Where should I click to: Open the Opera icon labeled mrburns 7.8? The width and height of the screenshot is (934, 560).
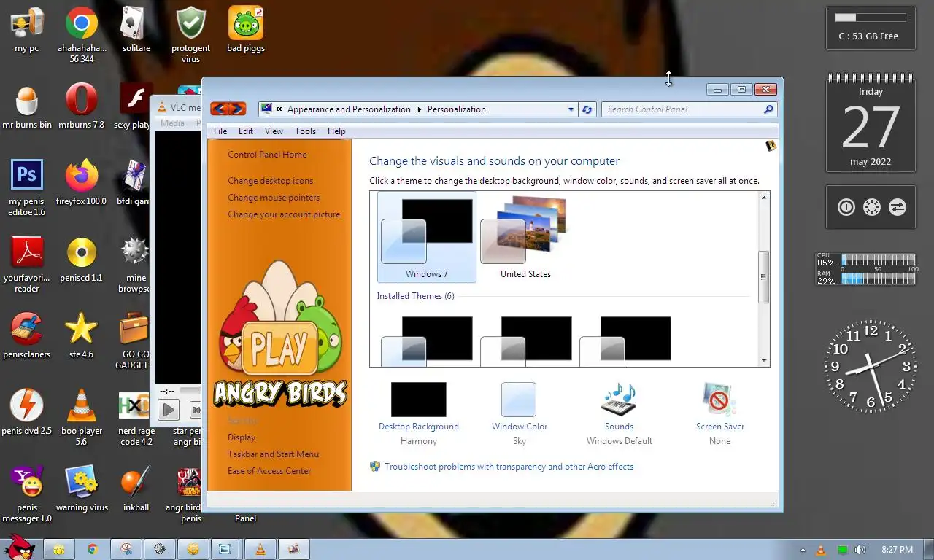click(82, 106)
